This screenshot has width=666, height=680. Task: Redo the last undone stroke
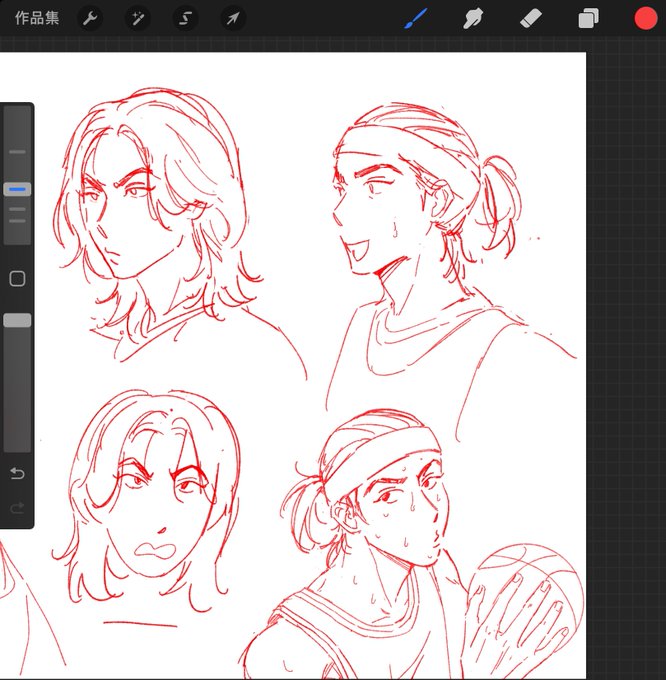click(17, 508)
